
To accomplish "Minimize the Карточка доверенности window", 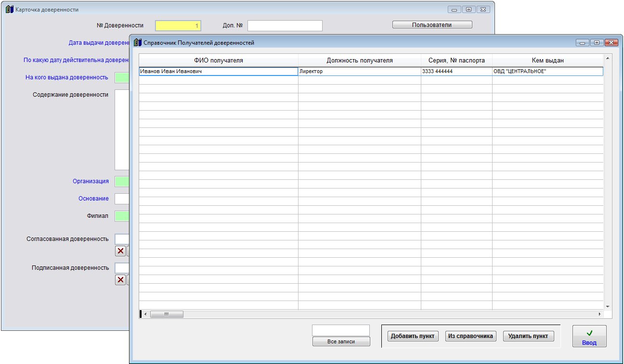I will 455,10.
